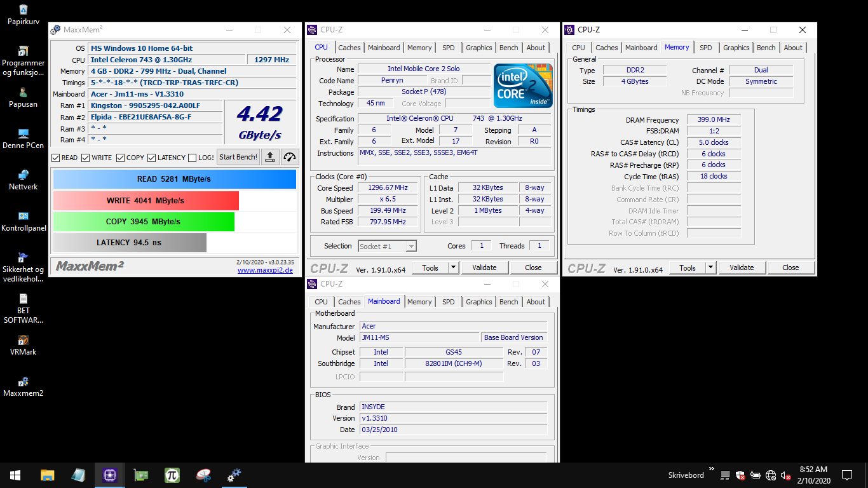Click the Kingston Ram #1 entry in MaxxMem
Screen dimensions: 868x488
(155, 105)
